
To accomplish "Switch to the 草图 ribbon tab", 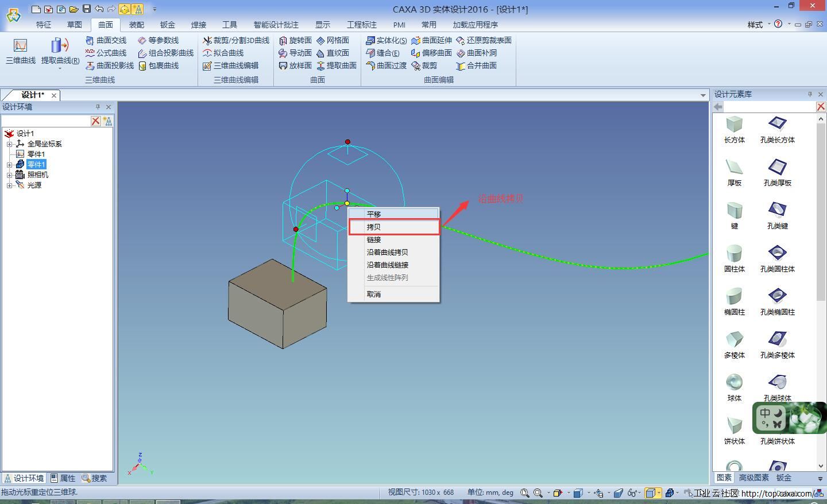I will pos(75,25).
